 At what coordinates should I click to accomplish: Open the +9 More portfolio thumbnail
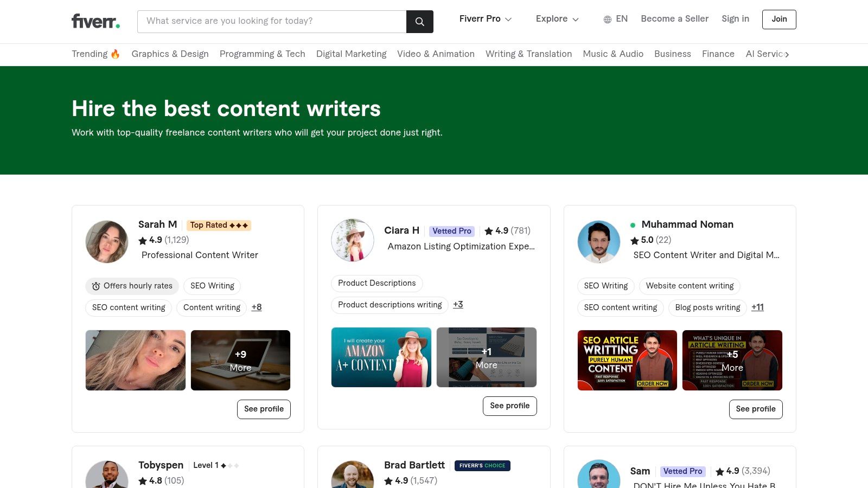pyautogui.click(x=240, y=360)
